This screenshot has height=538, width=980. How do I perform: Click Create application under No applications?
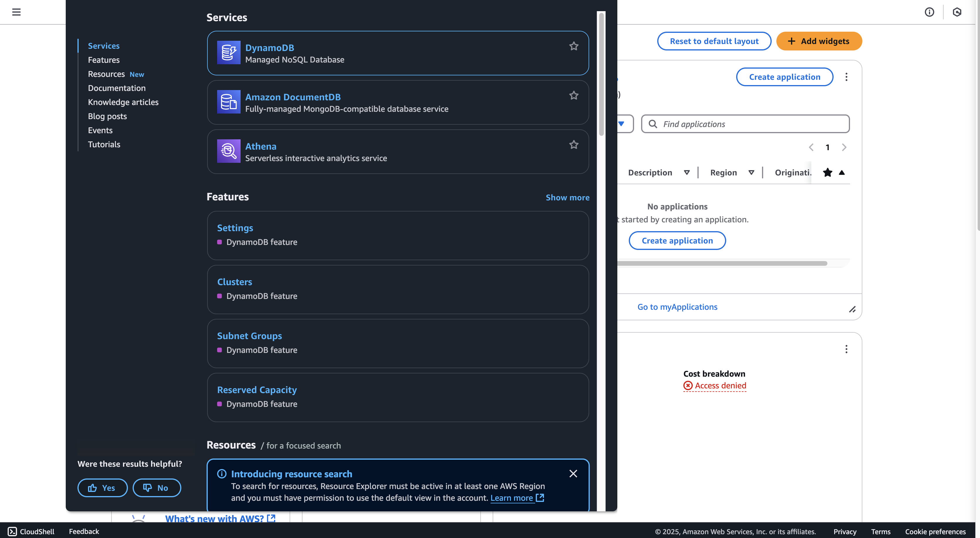pyautogui.click(x=677, y=241)
